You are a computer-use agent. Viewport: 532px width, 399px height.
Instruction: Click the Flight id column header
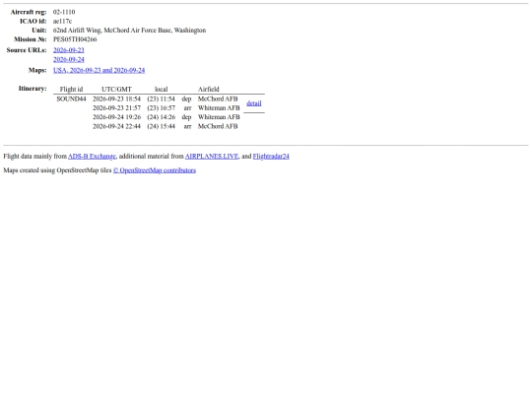point(71,90)
